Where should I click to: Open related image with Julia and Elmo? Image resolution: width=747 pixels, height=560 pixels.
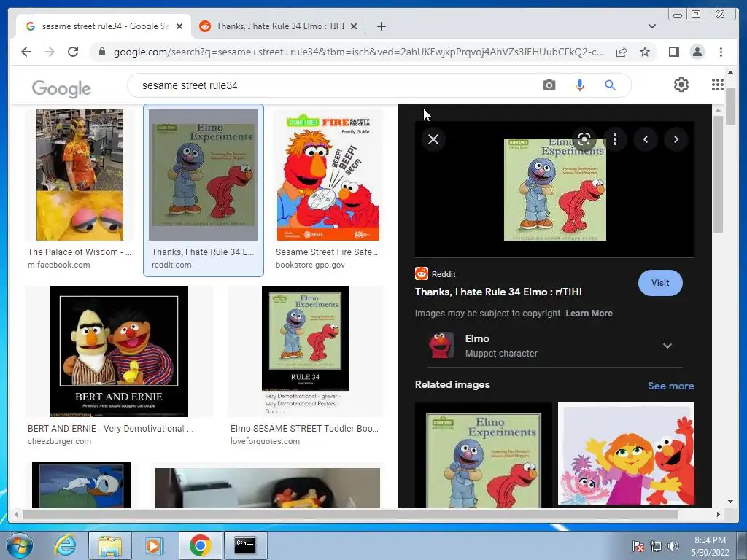point(626,454)
